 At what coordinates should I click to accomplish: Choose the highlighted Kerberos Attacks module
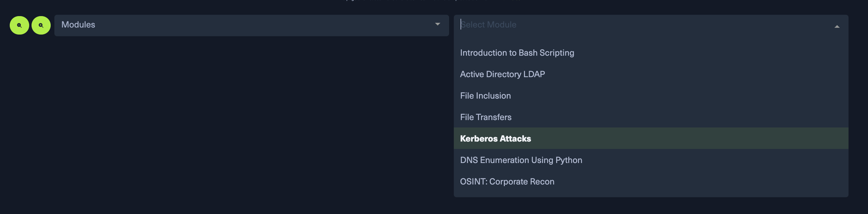click(x=495, y=139)
